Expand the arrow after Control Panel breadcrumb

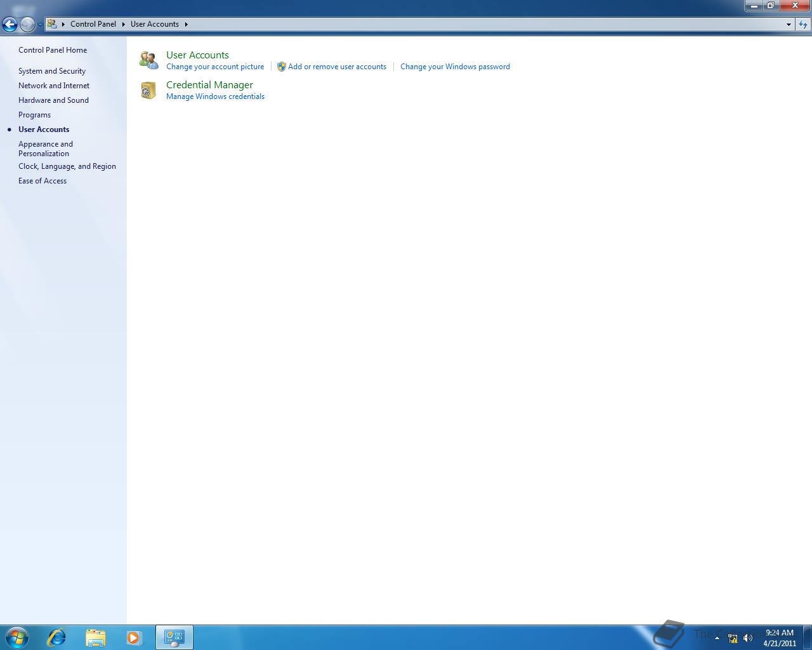124,24
